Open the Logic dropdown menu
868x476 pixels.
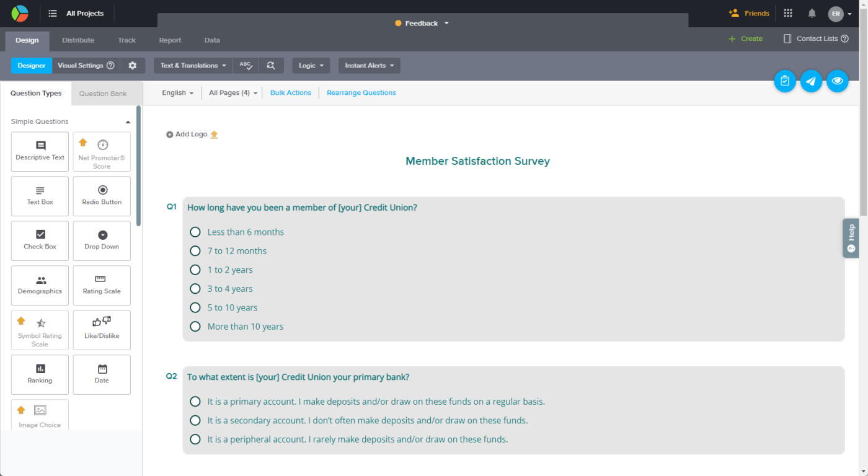pyautogui.click(x=311, y=66)
